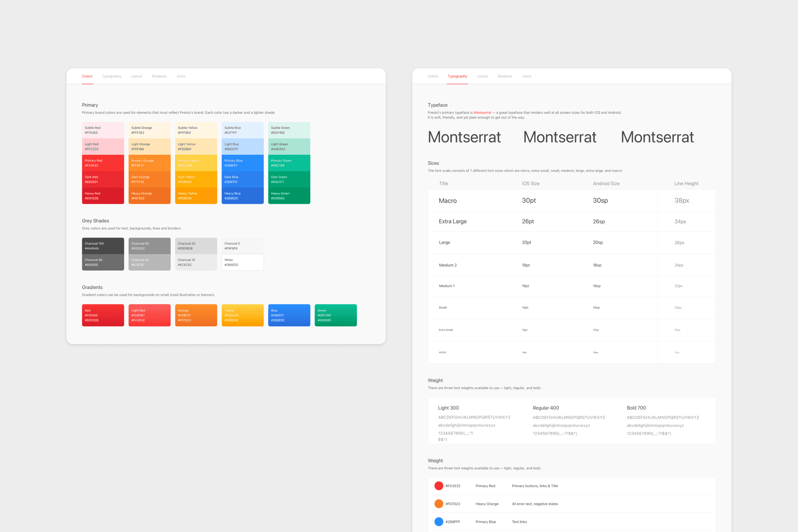
Task: Select Primary Red #FA3532 swatch
Action: 103,163
